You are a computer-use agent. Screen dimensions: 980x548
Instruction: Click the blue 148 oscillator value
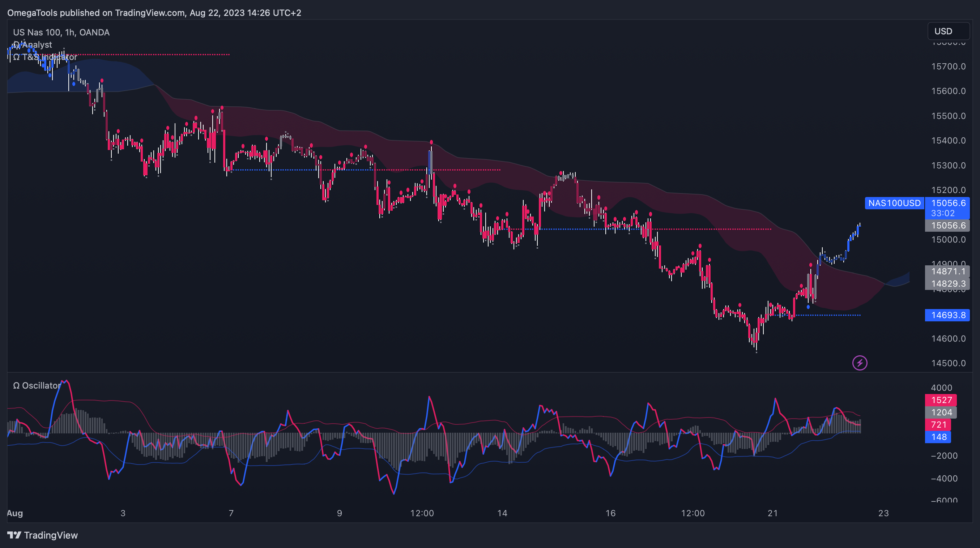tap(938, 437)
